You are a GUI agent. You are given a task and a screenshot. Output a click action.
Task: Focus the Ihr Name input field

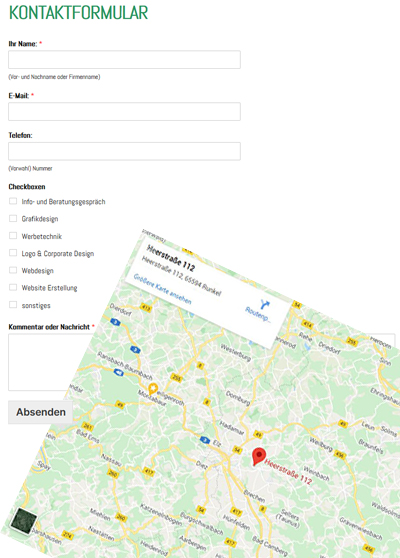124,59
